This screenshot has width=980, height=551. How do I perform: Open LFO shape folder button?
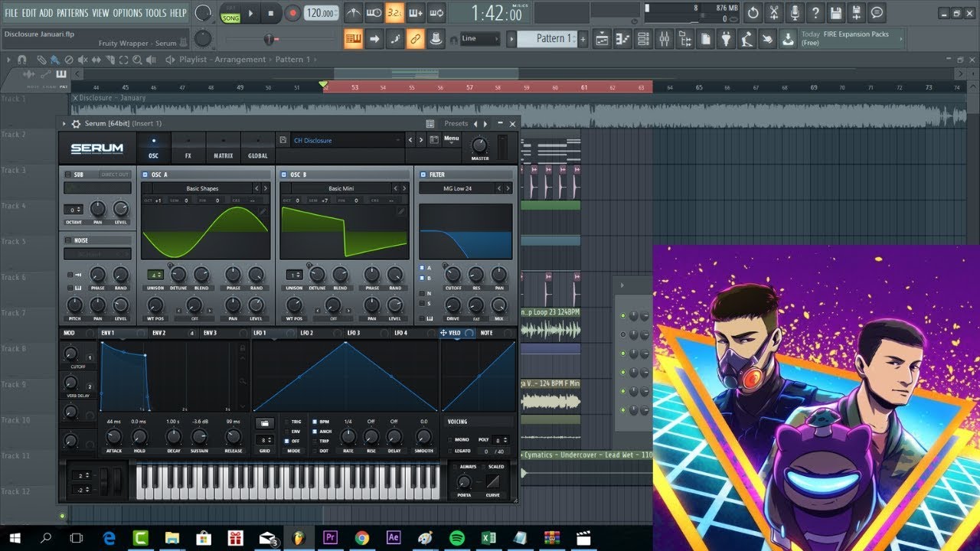(266, 422)
